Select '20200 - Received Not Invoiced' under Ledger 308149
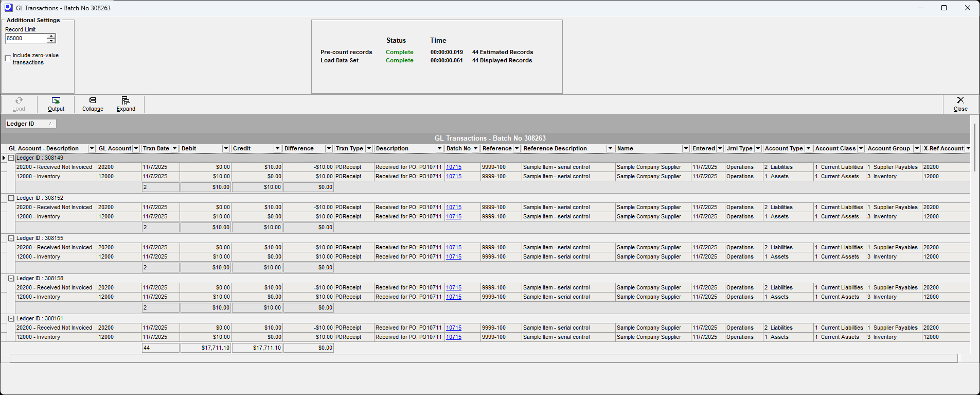This screenshot has height=395, width=980. point(54,167)
